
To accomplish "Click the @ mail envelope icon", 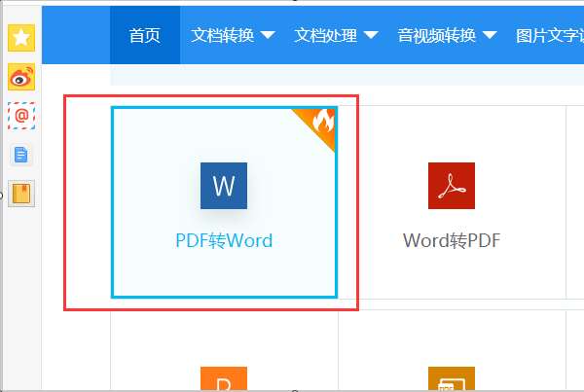I will pyautogui.click(x=21, y=116).
